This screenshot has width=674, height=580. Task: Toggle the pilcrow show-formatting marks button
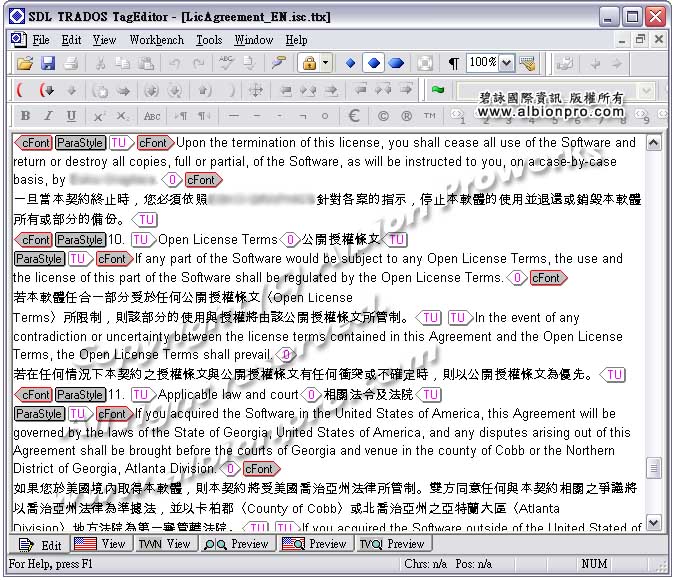click(453, 63)
